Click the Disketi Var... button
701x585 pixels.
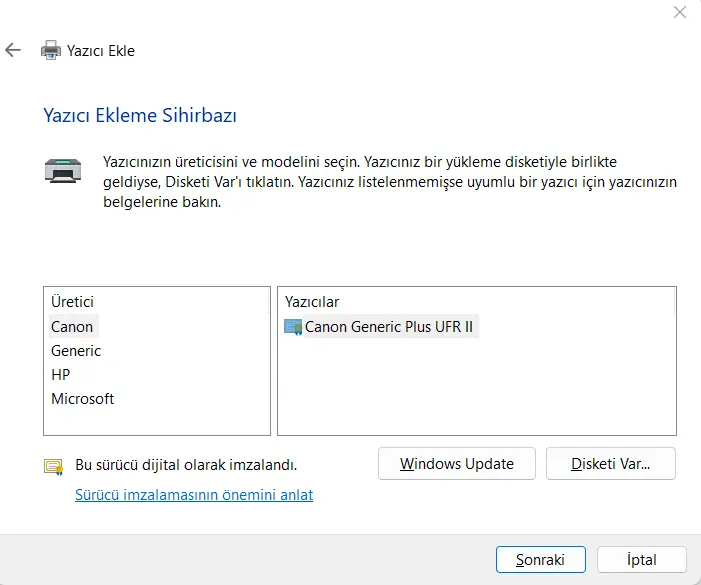tap(611, 463)
